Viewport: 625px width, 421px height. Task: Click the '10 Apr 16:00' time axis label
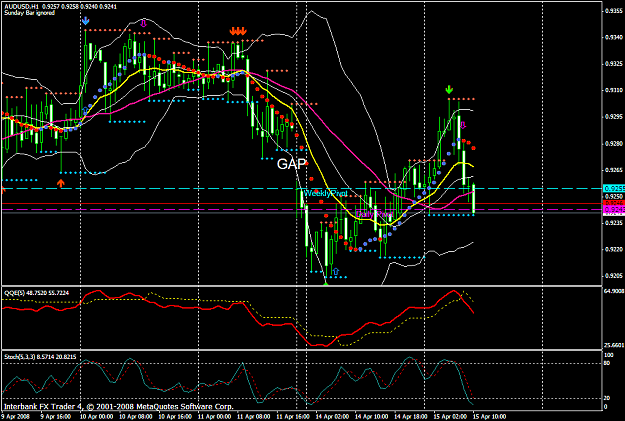176,417
